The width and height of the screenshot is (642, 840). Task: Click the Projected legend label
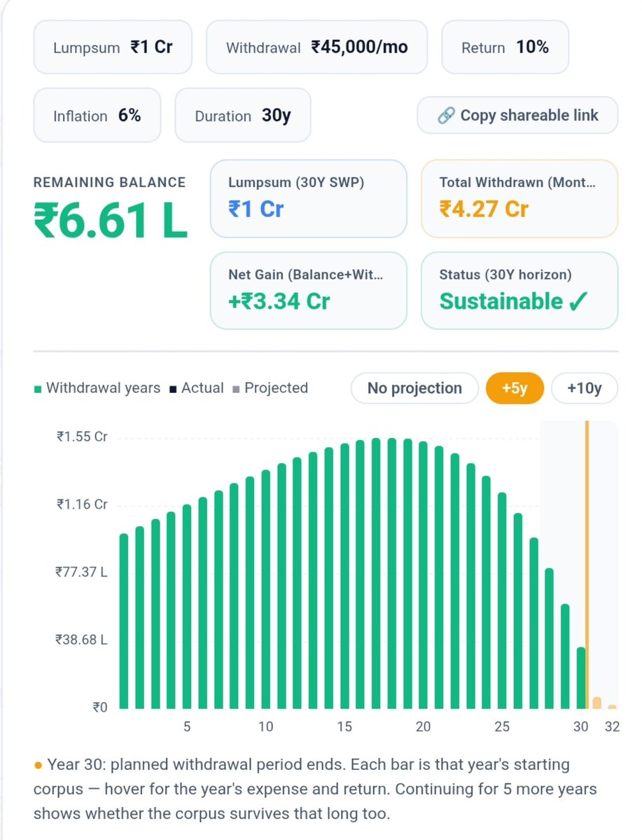tap(277, 388)
